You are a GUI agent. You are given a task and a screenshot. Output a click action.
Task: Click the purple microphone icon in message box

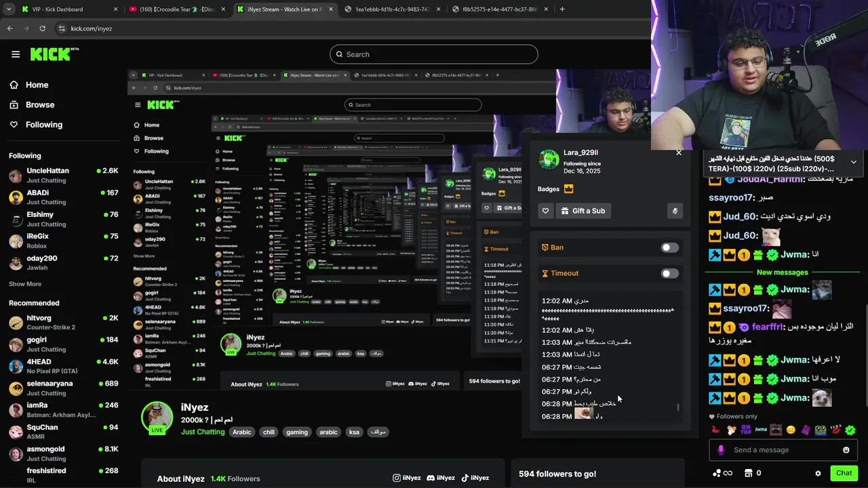point(720,450)
